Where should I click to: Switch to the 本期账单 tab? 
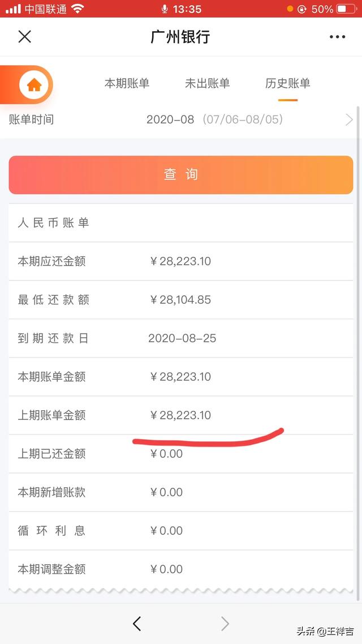click(128, 84)
